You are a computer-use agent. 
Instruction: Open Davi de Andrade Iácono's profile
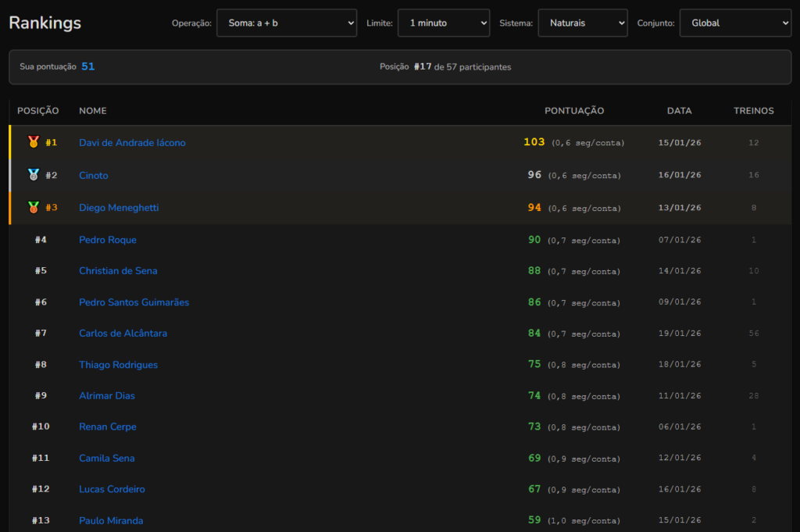pyautogui.click(x=132, y=143)
